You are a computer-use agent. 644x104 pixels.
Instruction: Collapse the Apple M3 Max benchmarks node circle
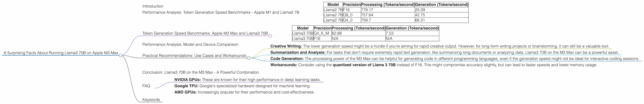click(270, 36)
